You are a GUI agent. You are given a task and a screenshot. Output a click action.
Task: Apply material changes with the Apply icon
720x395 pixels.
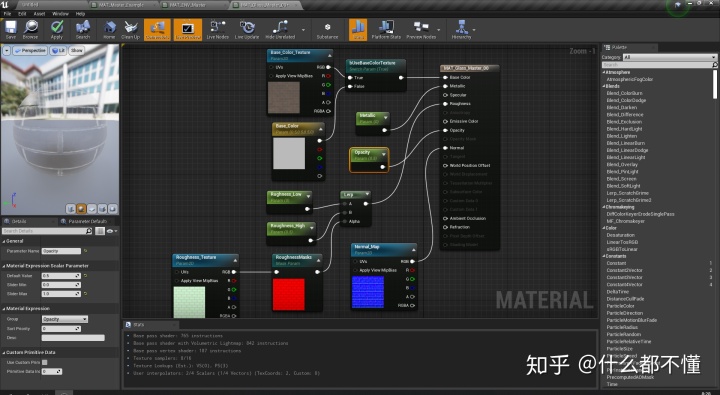click(57, 29)
